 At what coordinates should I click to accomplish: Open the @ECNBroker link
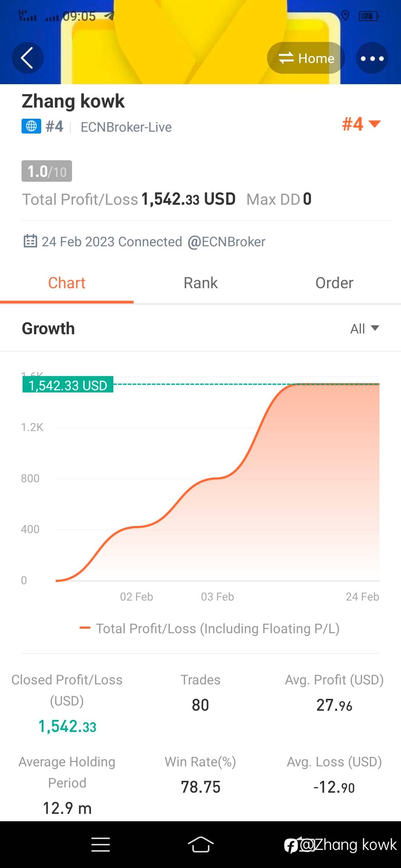click(x=226, y=242)
